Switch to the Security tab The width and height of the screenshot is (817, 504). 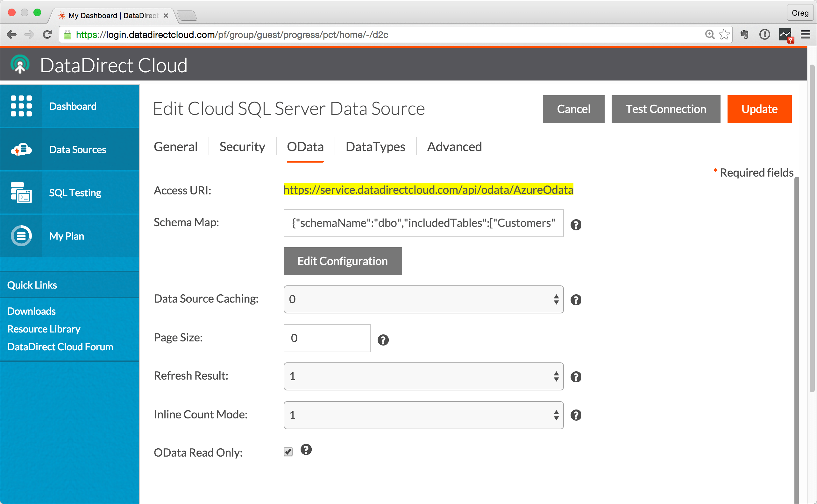point(242,147)
